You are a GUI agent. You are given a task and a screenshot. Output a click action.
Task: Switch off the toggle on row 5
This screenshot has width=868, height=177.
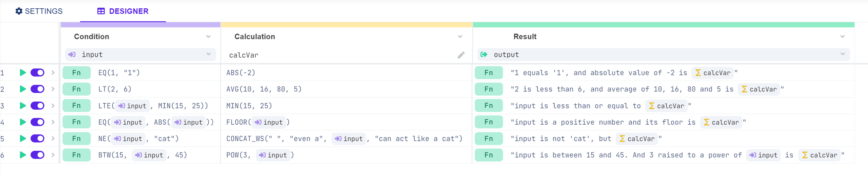click(x=37, y=139)
